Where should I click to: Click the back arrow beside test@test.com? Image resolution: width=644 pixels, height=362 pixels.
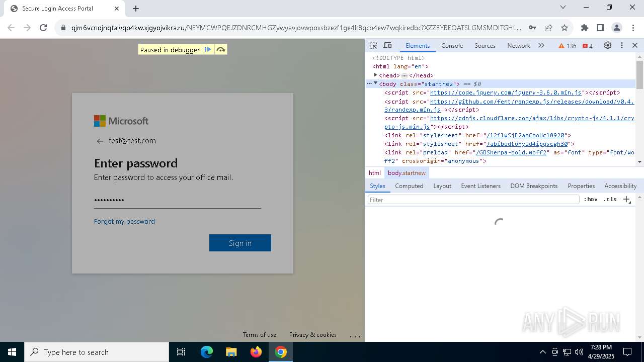point(100,141)
